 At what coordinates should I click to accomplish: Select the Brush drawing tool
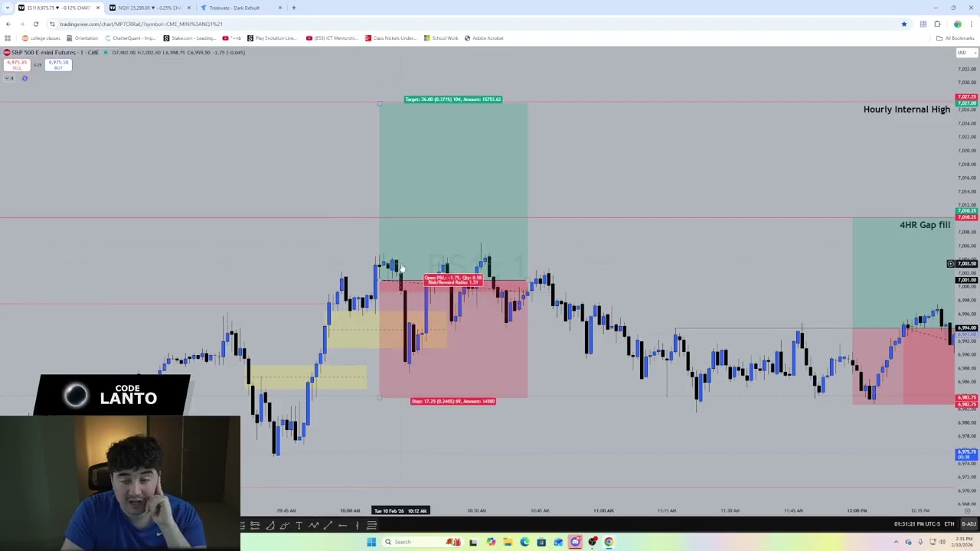[285, 525]
